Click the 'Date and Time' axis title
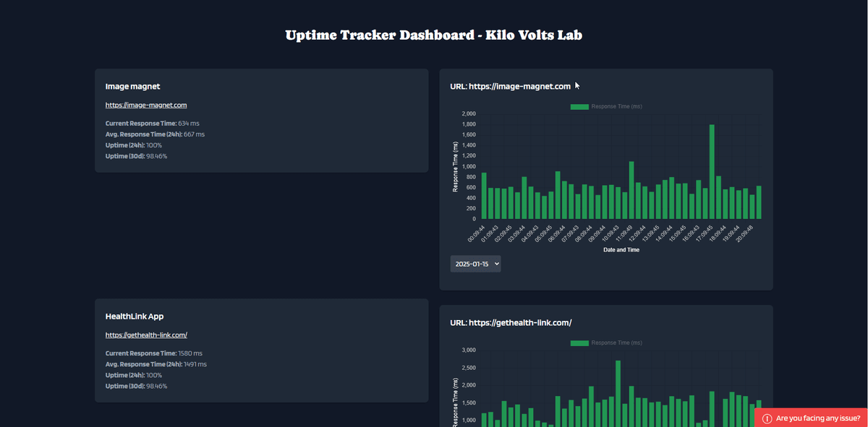Image resolution: width=868 pixels, height=427 pixels. click(x=621, y=249)
